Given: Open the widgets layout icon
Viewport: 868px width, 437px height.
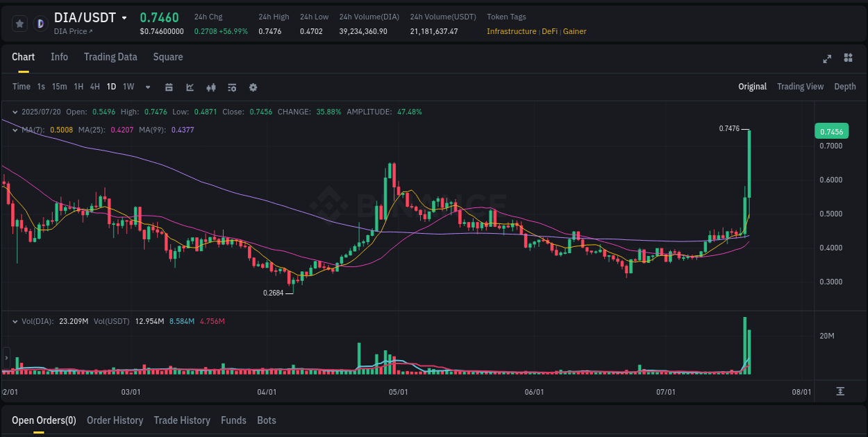Looking at the screenshot, I should pos(847,59).
